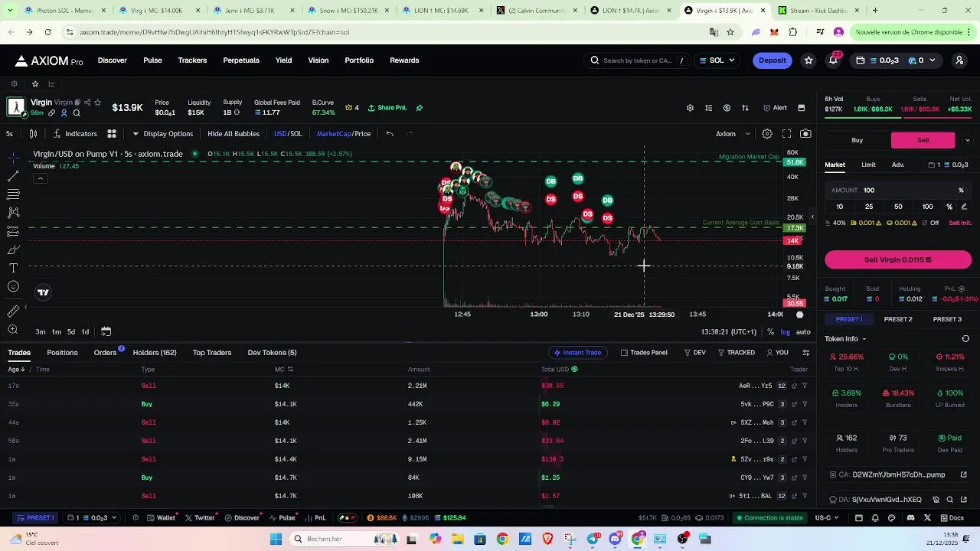Enter fullscreen chart mode
The width and height of the screenshot is (980, 551).
786,134
